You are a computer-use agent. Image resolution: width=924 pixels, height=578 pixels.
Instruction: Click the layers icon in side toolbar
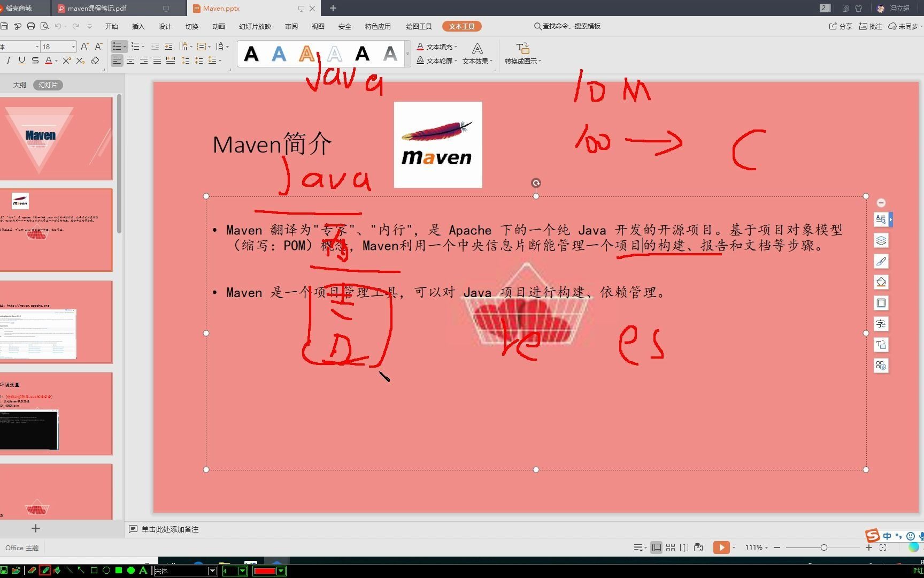[x=881, y=240]
